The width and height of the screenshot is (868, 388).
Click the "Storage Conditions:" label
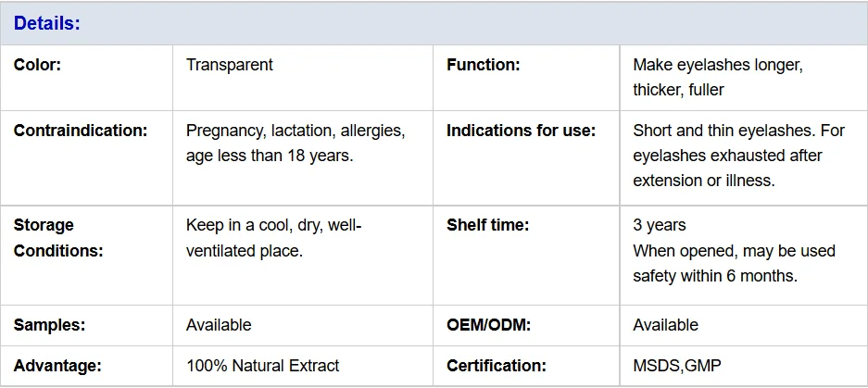coord(58,238)
